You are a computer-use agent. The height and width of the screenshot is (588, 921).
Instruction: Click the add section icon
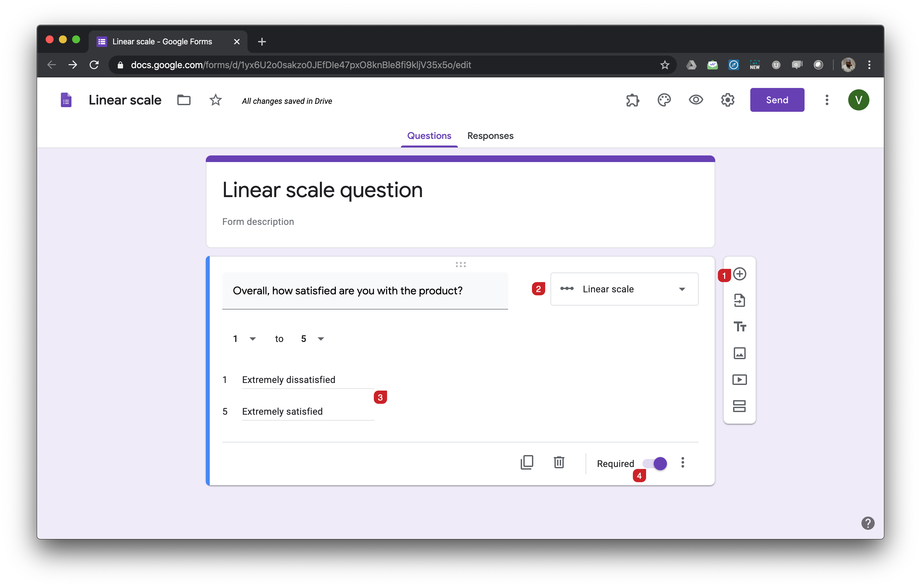(x=739, y=406)
